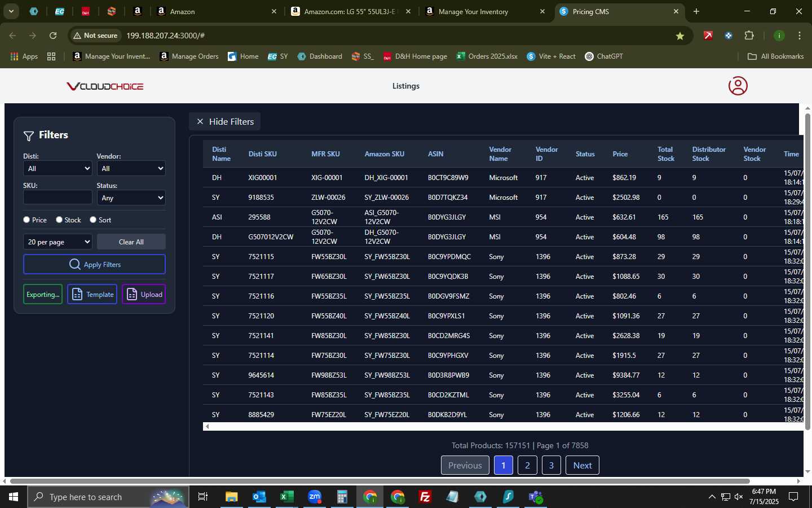Open the Chrome extensions puzzle icon
The width and height of the screenshot is (812, 508).
coord(749,36)
